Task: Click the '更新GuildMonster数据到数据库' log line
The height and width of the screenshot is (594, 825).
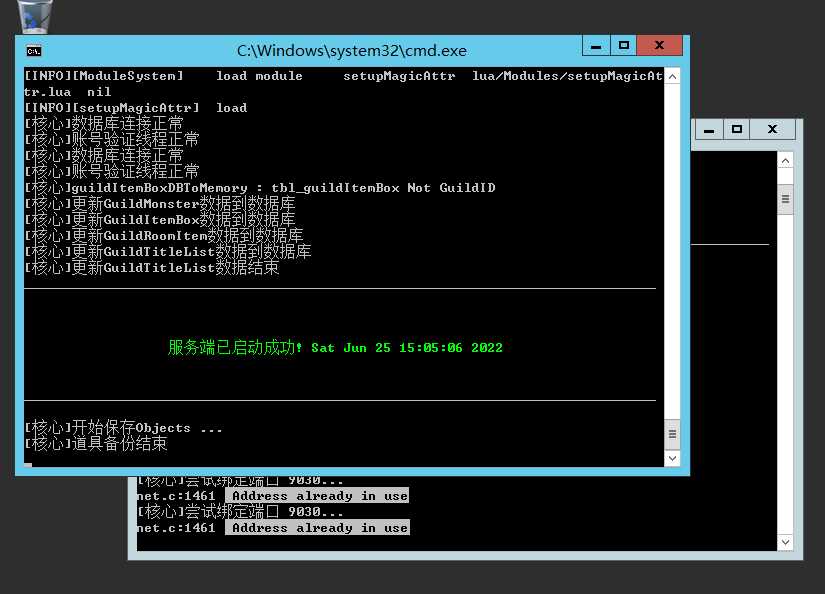Action: click(x=160, y=204)
